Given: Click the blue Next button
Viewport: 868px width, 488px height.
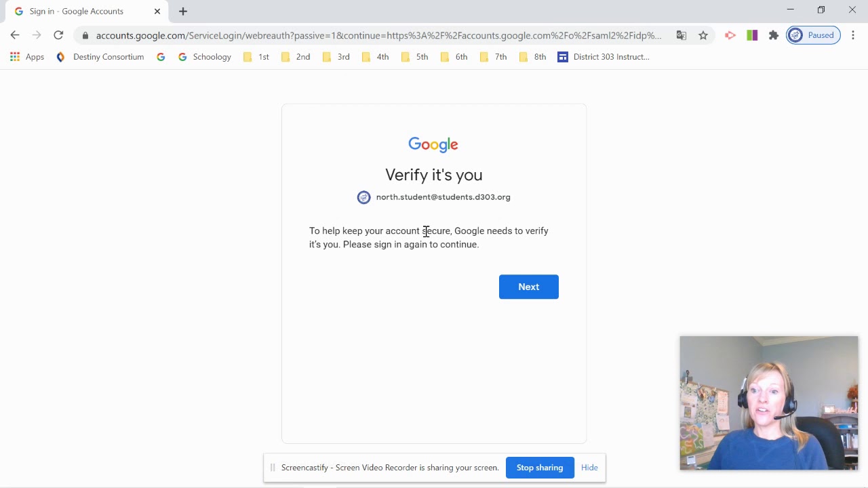Looking at the screenshot, I should click(x=528, y=287).
